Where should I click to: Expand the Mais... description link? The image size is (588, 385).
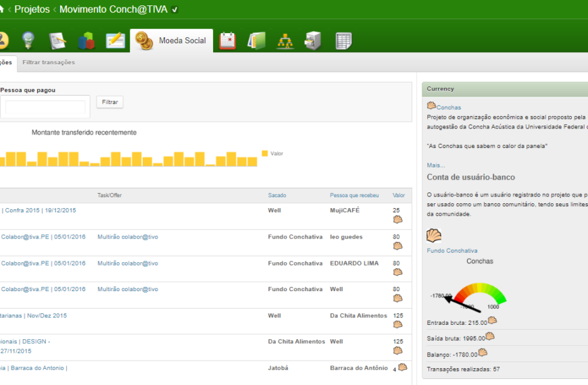tap(436, 165)
